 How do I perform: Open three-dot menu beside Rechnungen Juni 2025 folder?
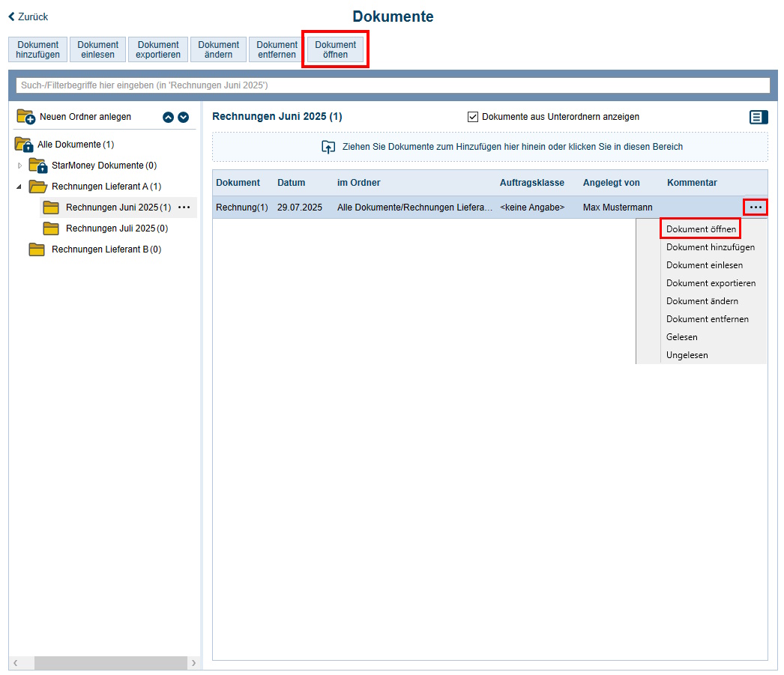point(184,208)
